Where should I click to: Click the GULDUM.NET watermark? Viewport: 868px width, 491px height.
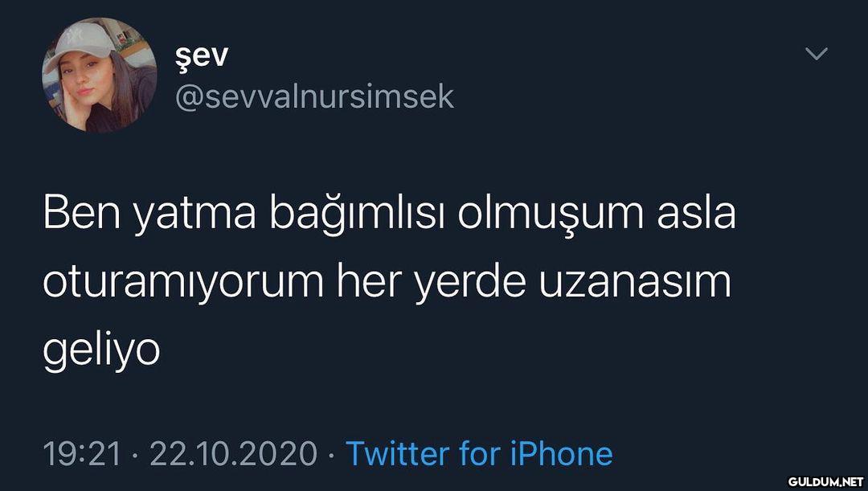click(x=825, y=481)
